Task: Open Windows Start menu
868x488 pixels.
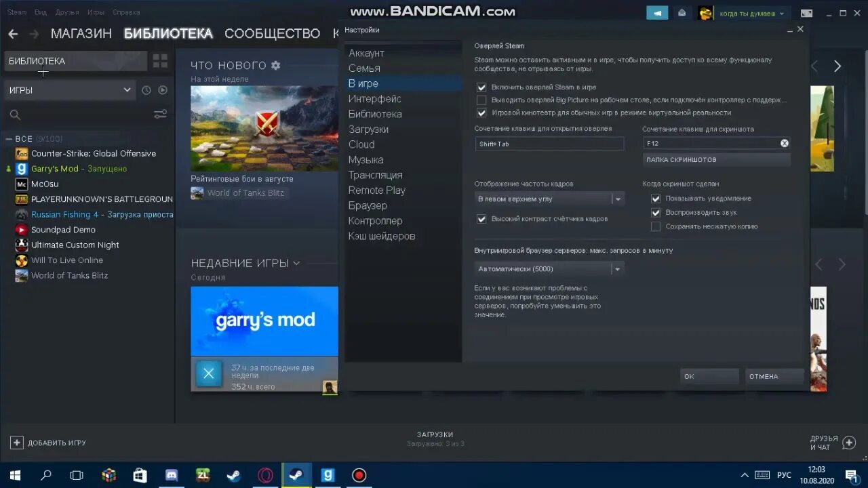Action: click(x=15, y=475)
